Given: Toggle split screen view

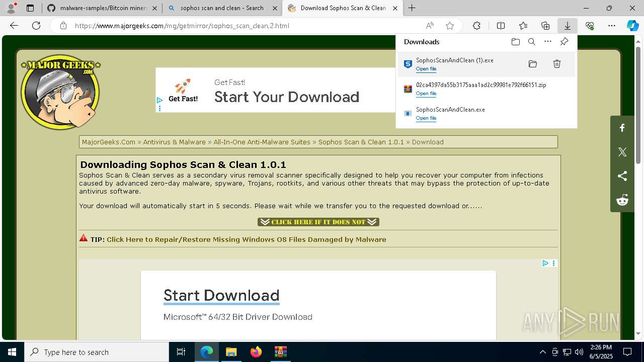Looking at the screenshot, I should click(x=501, y=26).
